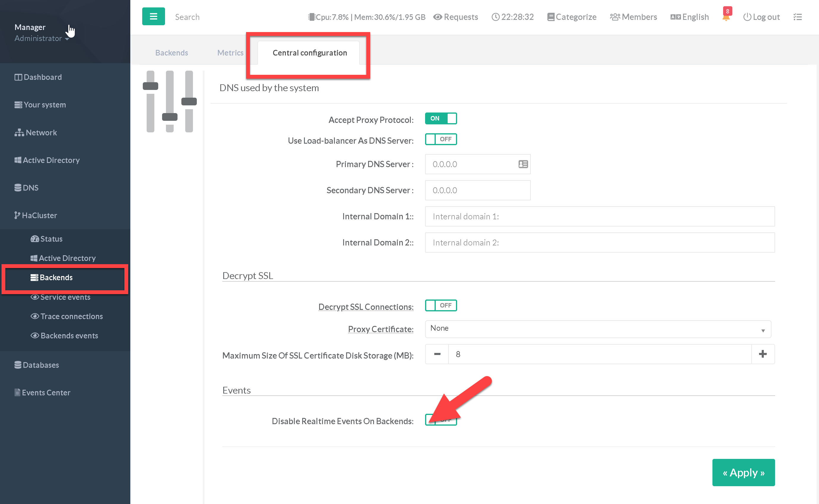
Task: Click the Internal Domain 1 input field
Action: tap(599, 216)
